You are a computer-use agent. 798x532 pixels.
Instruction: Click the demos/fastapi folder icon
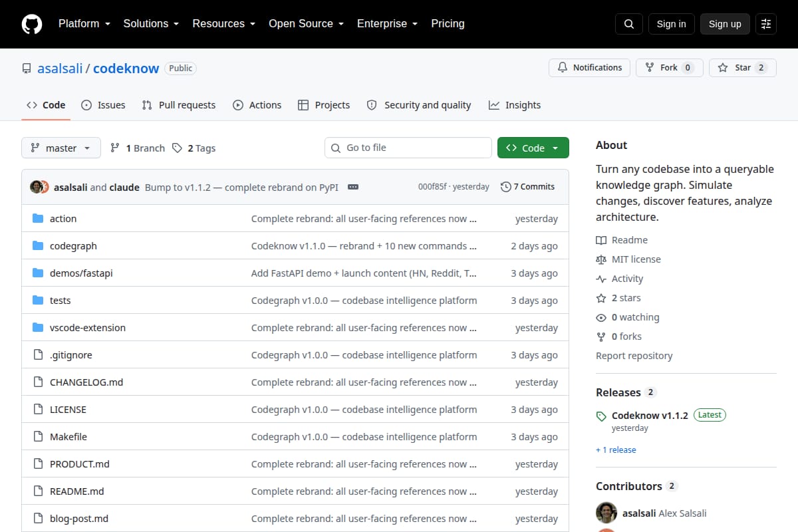click(38, 273)
